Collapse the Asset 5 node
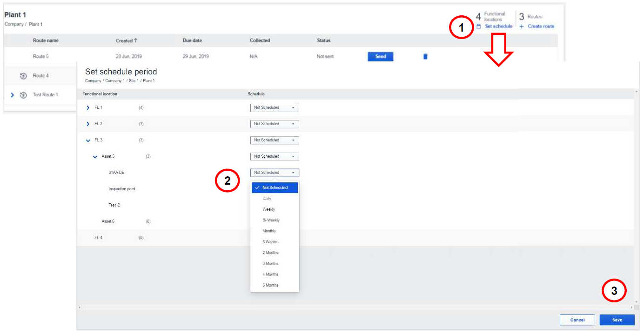Viewport: 644px width, 334px height. click(x=95, y=157)
